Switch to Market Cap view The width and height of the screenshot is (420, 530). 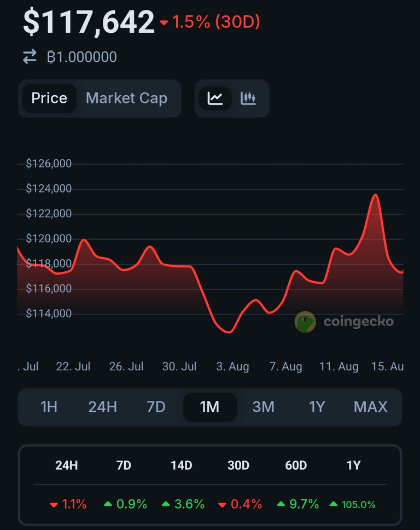click(x=126, y=98)
